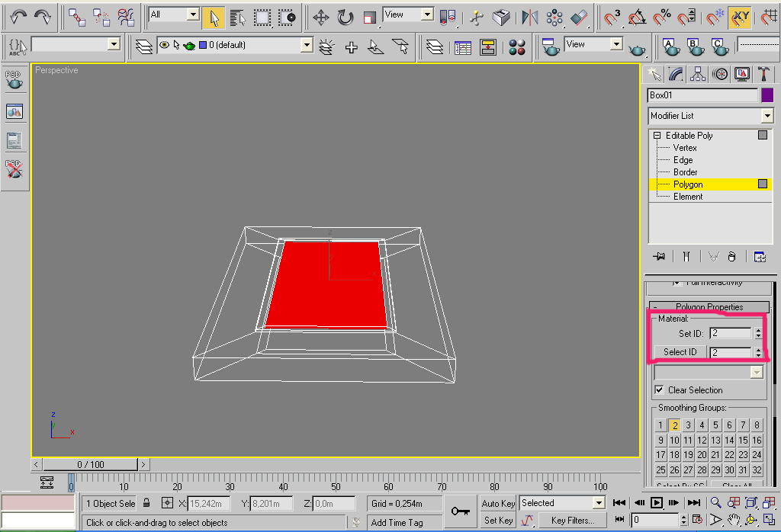Viewport: 781px width, 532px height.
Task: Open the Curve Editor icon
Action: (x=463, y=47)
